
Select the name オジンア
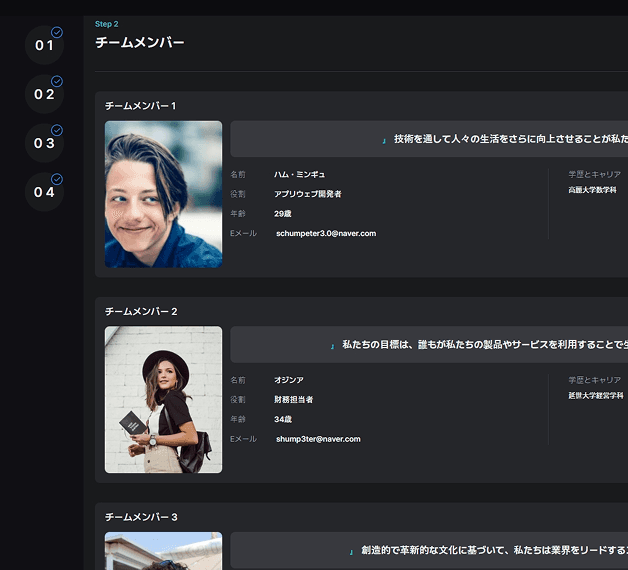(289, 380)
